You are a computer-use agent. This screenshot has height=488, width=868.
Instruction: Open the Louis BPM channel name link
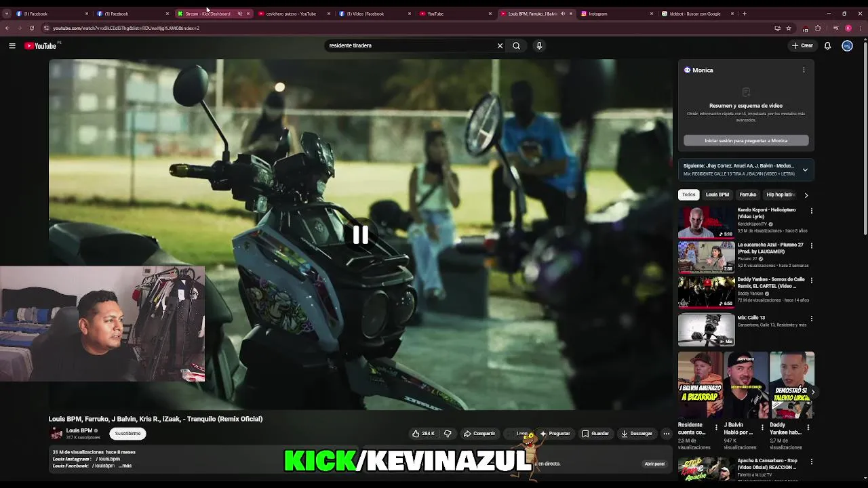[x=79, y=430]
